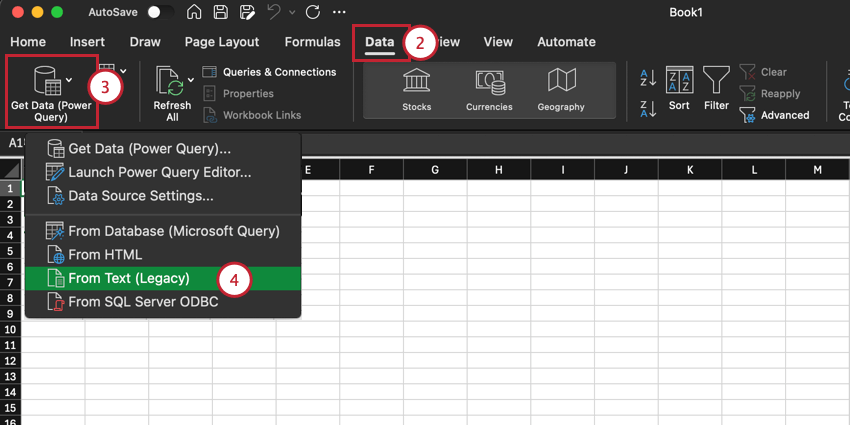Toggle the AutoSave switch
Image resolution: width=850 pixels, height=425 pixels.
[x=158, y=13]
